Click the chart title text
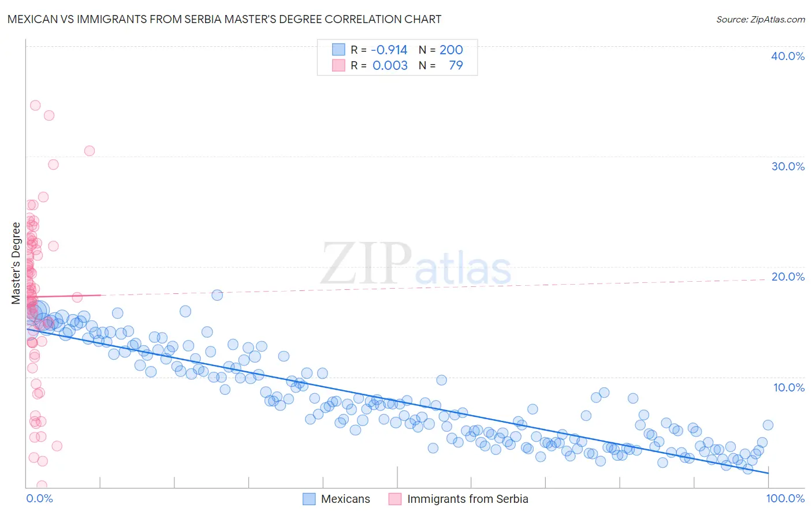The height and width of the screenshot is (515, 812). point(224,19)
